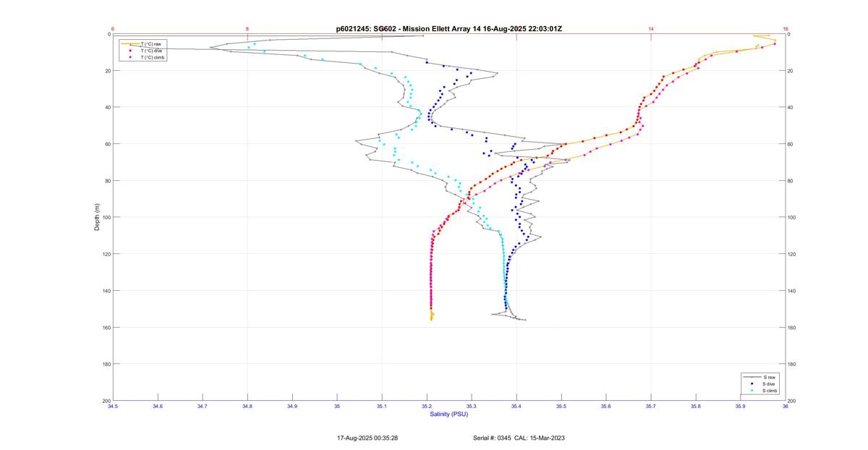Click the cyan dot marker beside 'S climb'
This screenshot has width=868, height=450.
pyautogui.click(x=752, y=390)
